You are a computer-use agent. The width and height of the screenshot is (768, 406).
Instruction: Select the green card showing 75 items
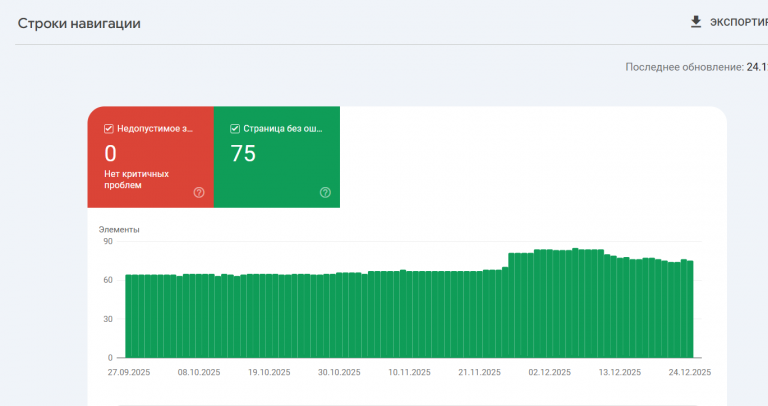coord(277,157)
